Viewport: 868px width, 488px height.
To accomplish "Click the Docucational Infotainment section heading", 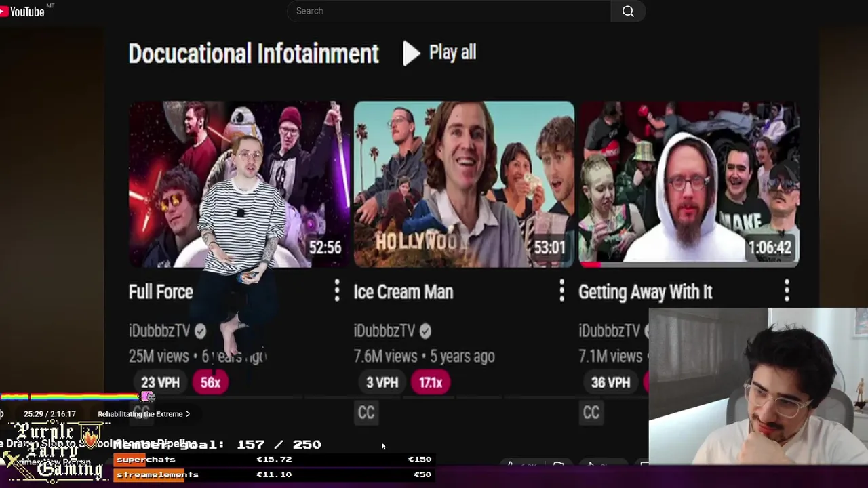I will (254, 54).
